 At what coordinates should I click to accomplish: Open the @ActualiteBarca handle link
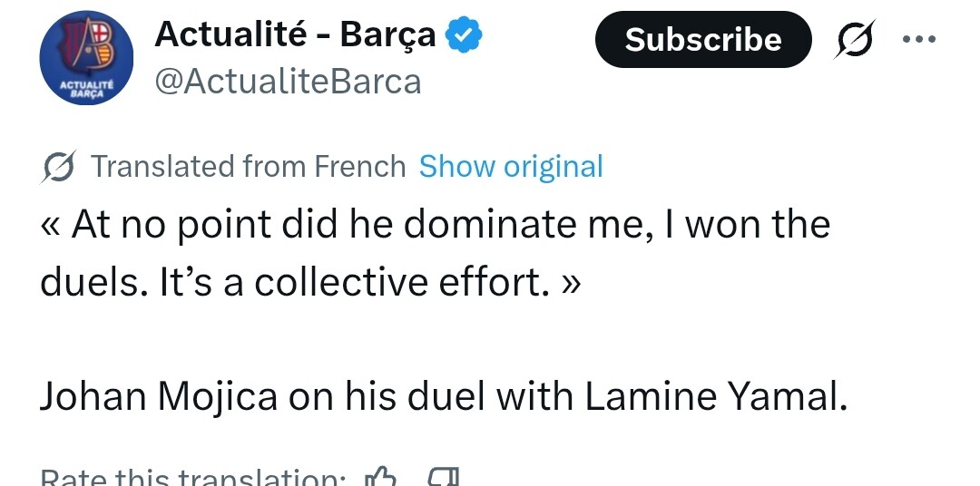pos(288,82)
